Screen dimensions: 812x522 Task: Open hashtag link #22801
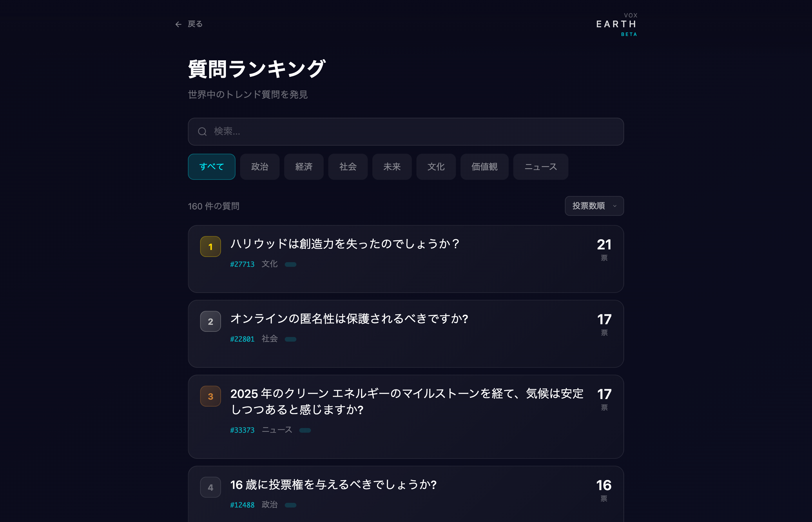point(243,339)
